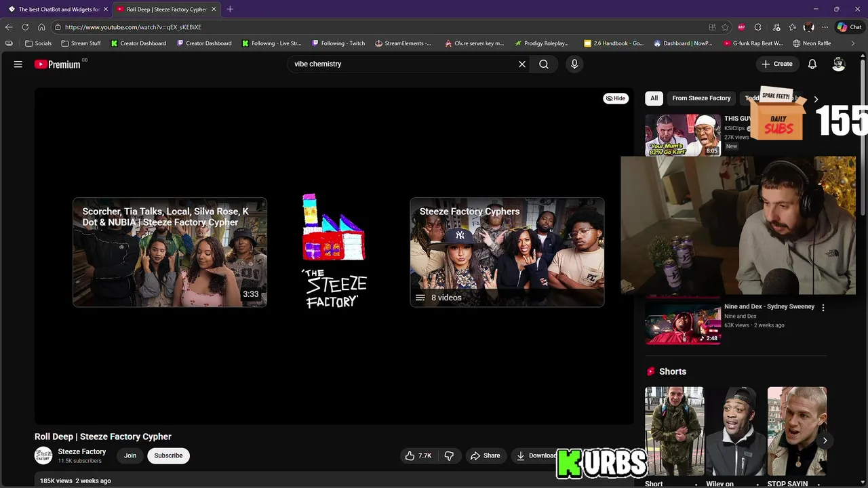Open 'G-funk Rap Beat W...' bookmark
The image size is (868, 488).
point(753,43)
